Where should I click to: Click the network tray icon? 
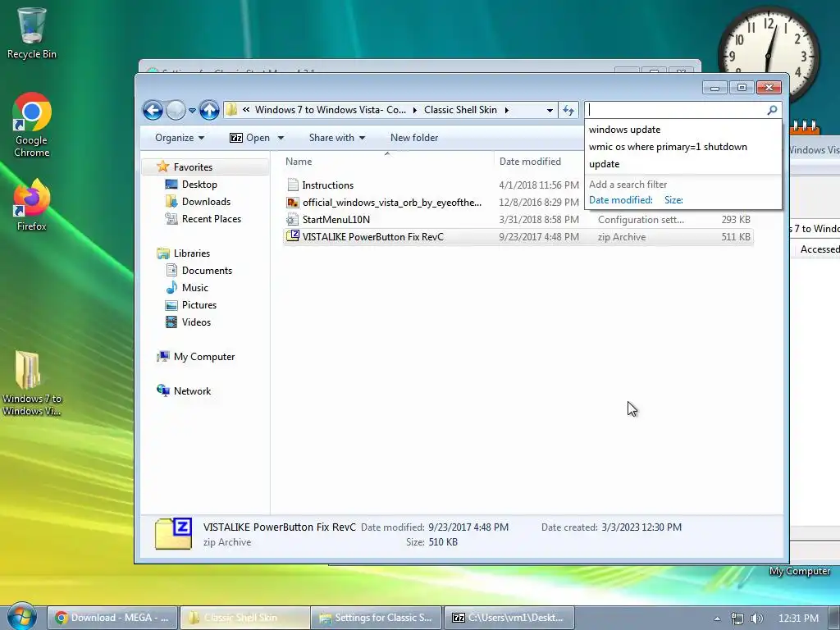pos(737,619)
